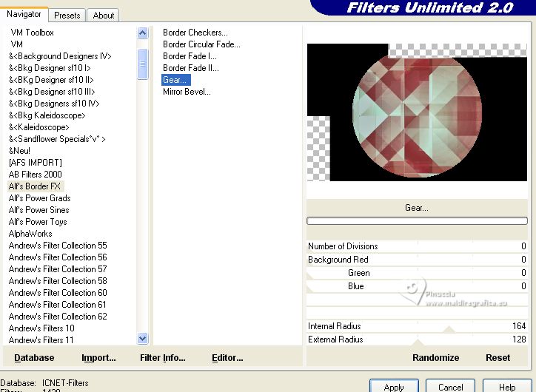Choose the Border Fade I... filter
Image resolution: width=536 pixels, height=392 pixels.
190,56
